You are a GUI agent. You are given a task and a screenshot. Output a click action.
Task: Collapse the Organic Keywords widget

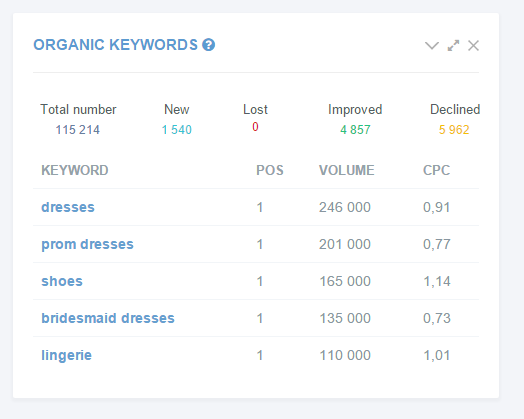[432, 45]
